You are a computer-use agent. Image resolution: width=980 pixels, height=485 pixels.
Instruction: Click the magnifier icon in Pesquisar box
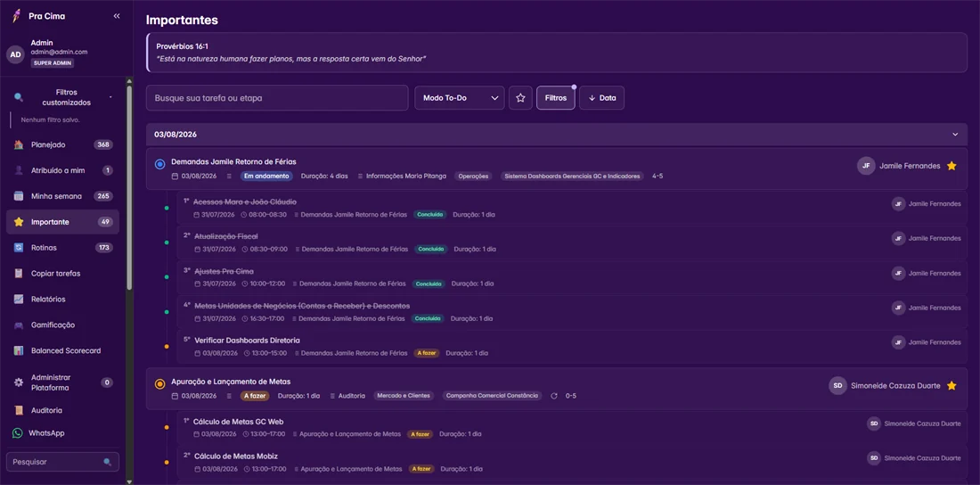click(108, 462)
